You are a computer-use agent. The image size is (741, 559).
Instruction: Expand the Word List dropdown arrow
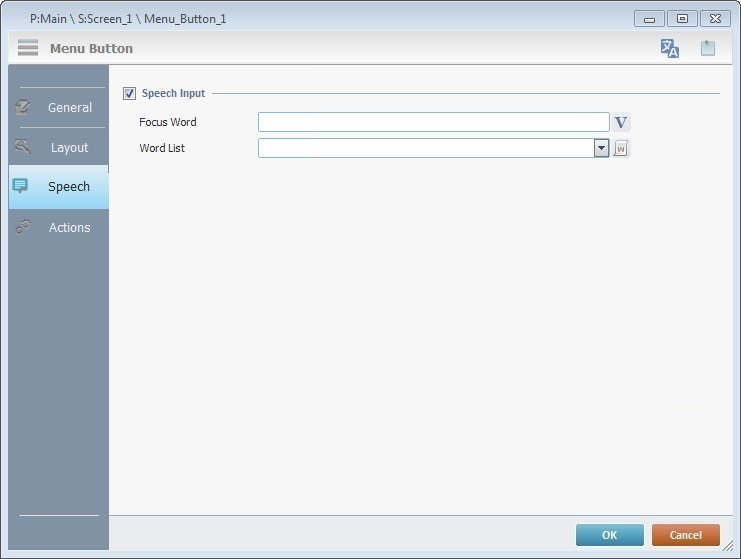(601, 148)
